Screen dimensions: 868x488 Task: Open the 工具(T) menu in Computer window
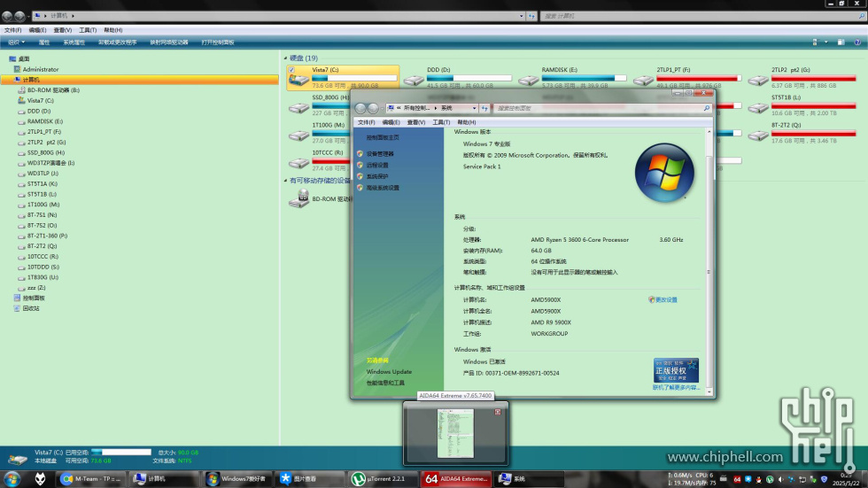tap(88, 30)
